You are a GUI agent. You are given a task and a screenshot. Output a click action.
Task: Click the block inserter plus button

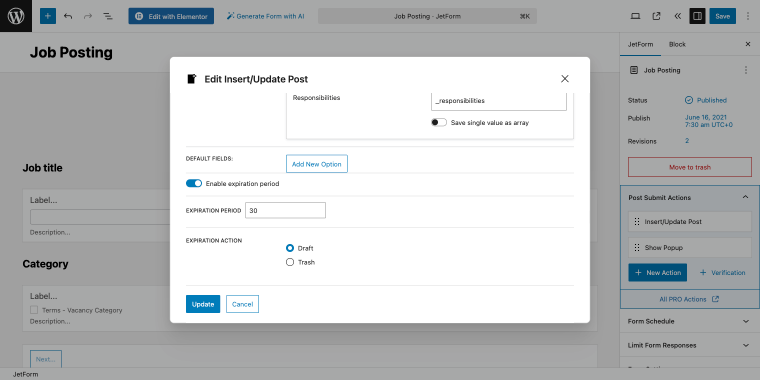click(48, 16)
